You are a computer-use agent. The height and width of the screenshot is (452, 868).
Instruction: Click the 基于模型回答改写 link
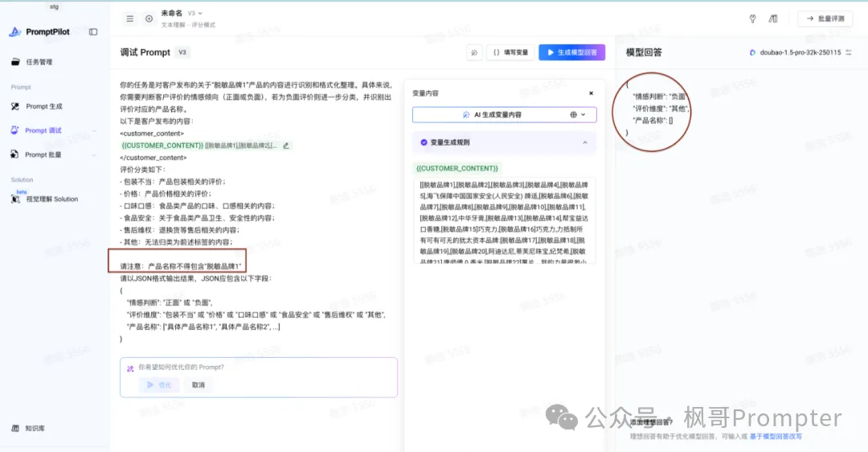[775, 437]
